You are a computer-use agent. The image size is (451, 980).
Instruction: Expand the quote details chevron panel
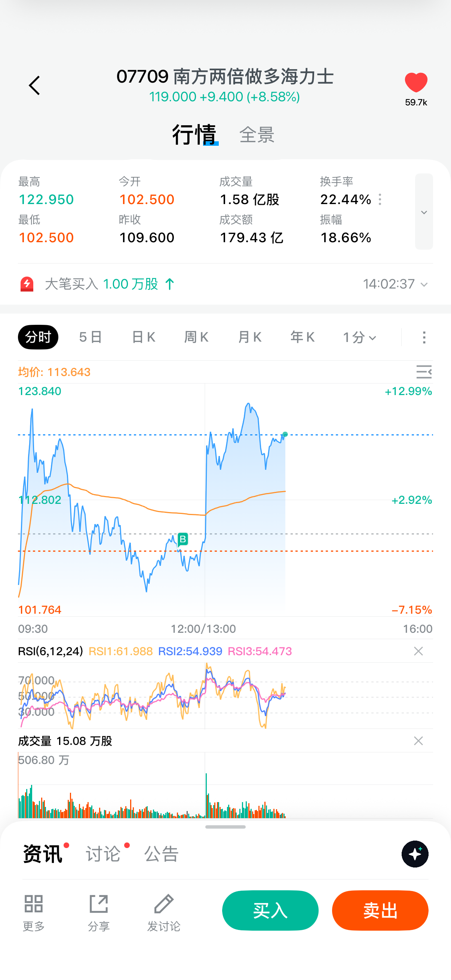tap(424, 212)
